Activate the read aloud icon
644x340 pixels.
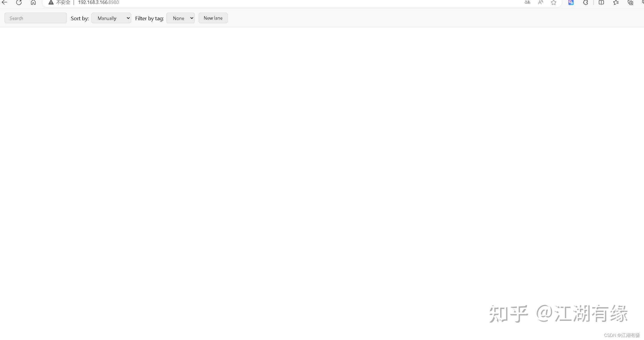pos(541,2)
